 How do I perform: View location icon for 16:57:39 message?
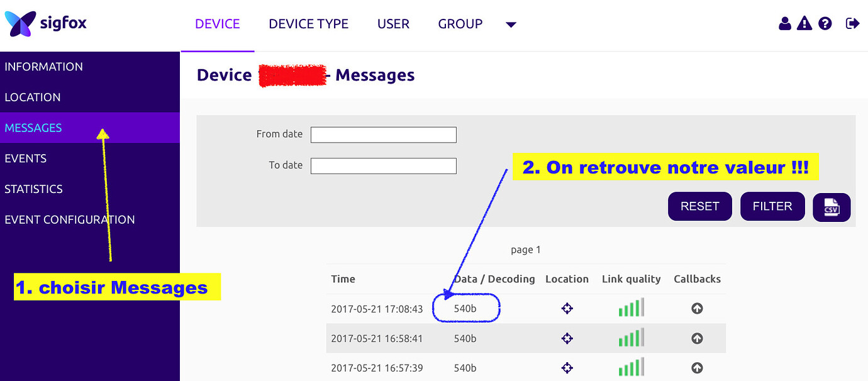click(567, 368)
